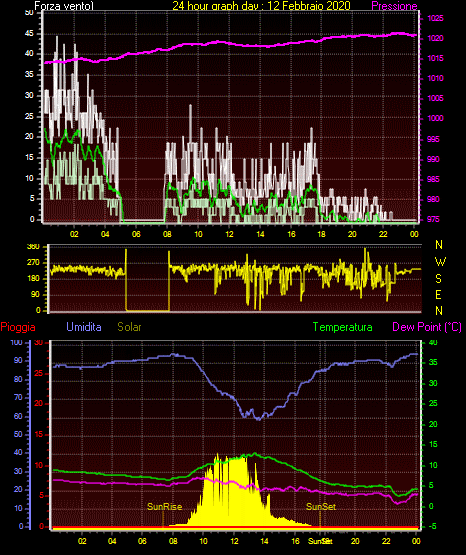Click the topmost 'N' compass label
Viewport: 466px width, 555px height.
(439, 245)
